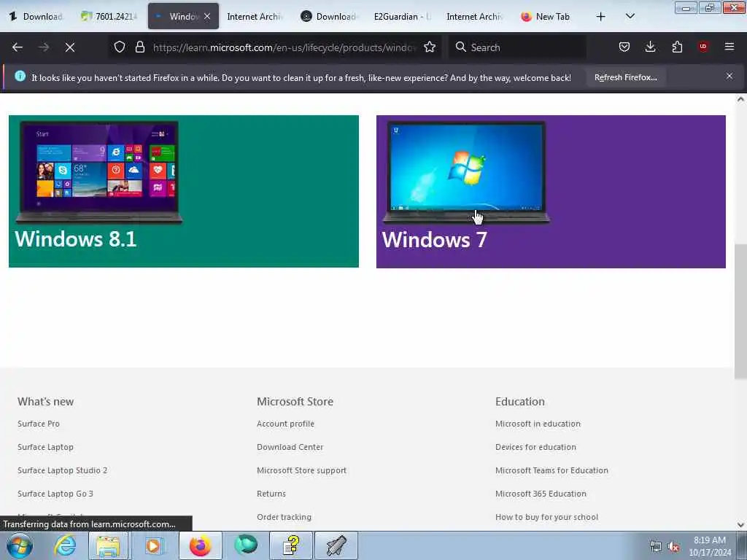Click the network tray icon
Image resolution: width=747 pixels, height=560 pixels.
656,546
